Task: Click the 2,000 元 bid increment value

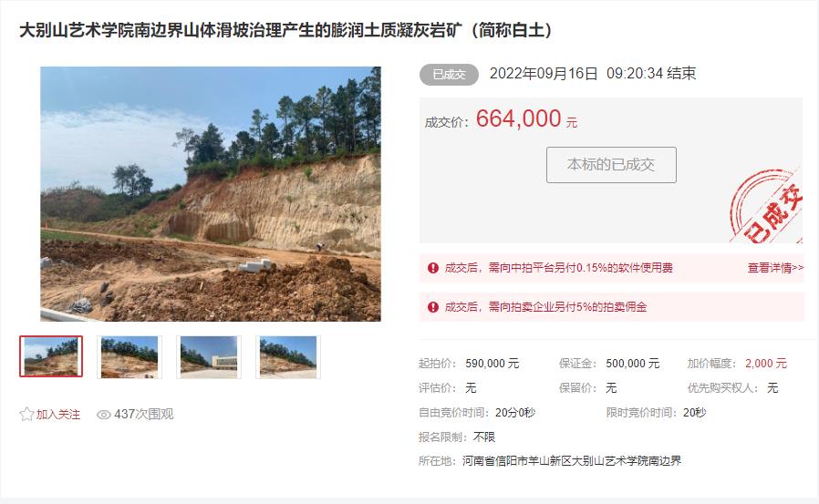Action: (x=766, y=364)
